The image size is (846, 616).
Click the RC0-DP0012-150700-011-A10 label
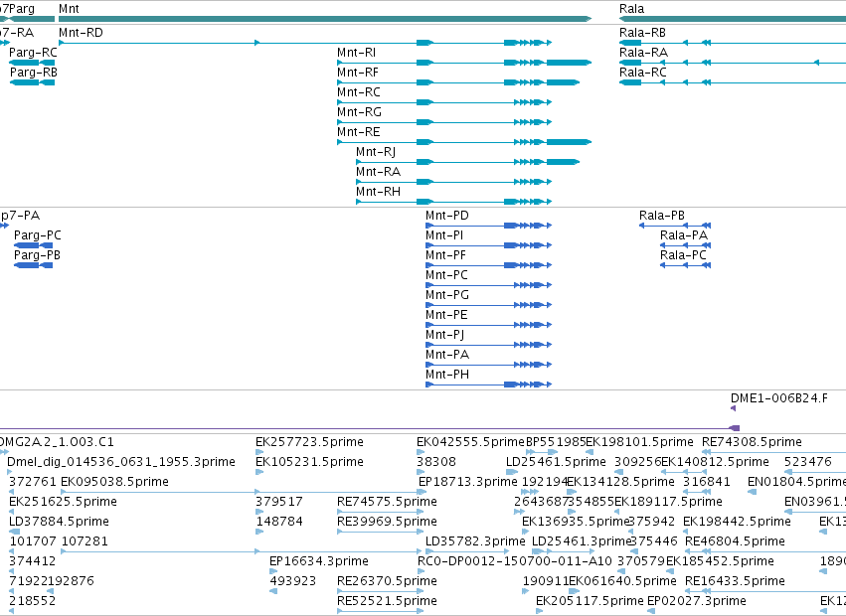(x=515, y=561)
